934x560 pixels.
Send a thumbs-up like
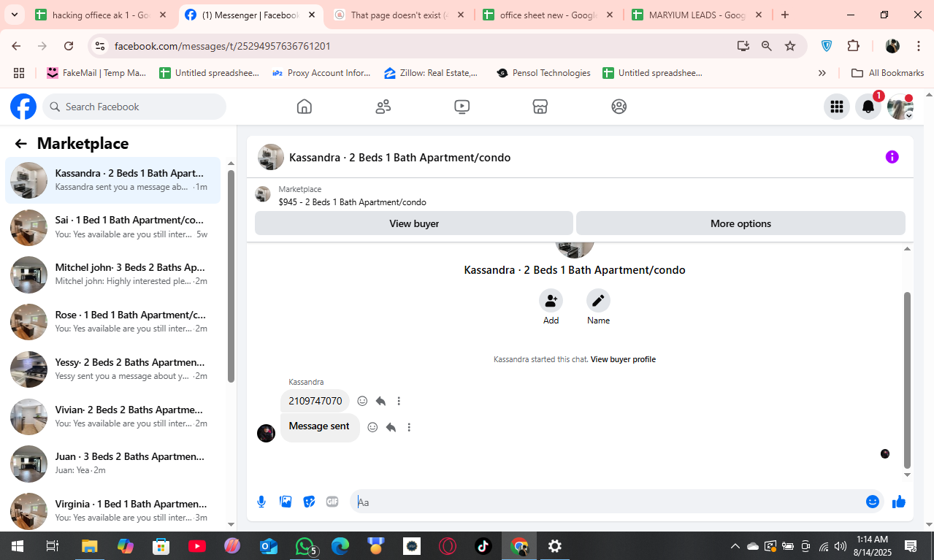tap(898, 502)
